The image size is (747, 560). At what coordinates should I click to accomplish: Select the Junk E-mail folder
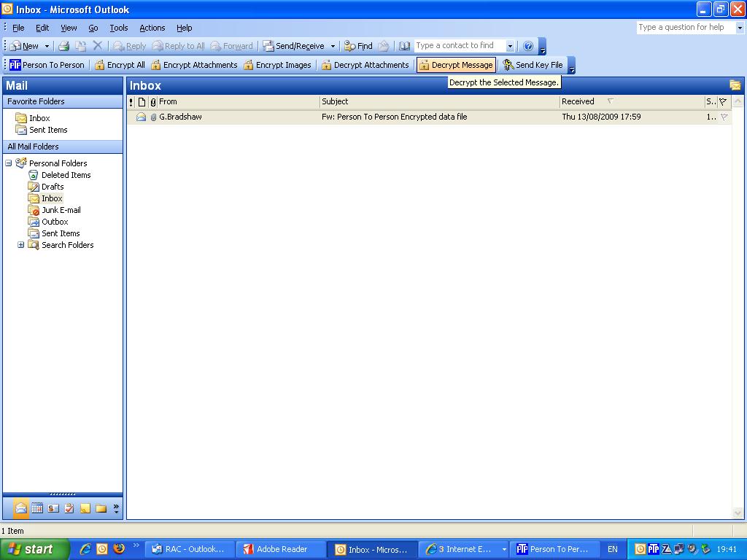coord(61,210)
